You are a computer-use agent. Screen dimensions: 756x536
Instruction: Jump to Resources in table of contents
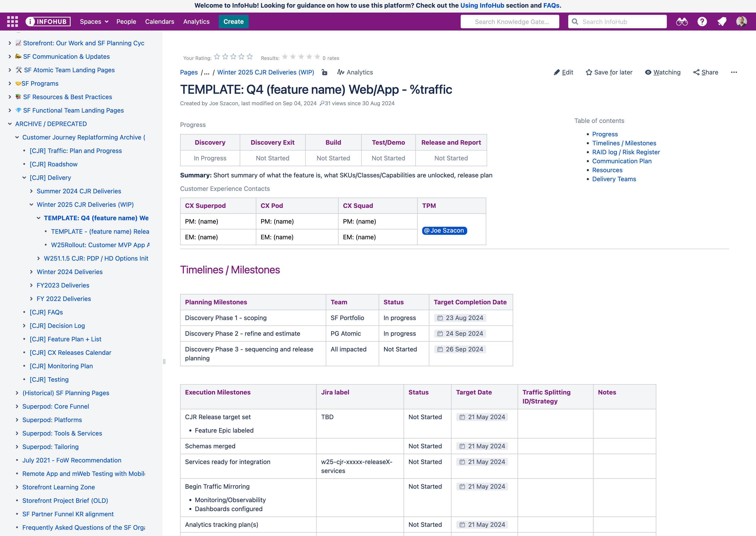point(607,170)
